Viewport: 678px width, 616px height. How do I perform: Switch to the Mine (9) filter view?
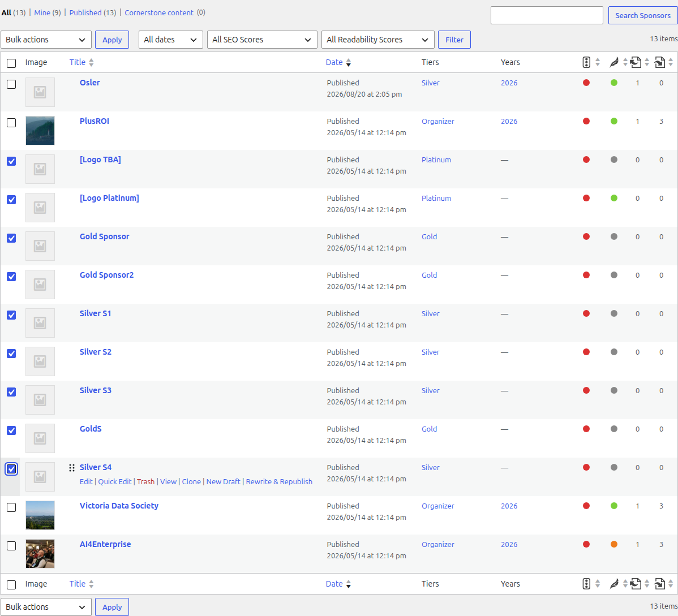[47, 12]
